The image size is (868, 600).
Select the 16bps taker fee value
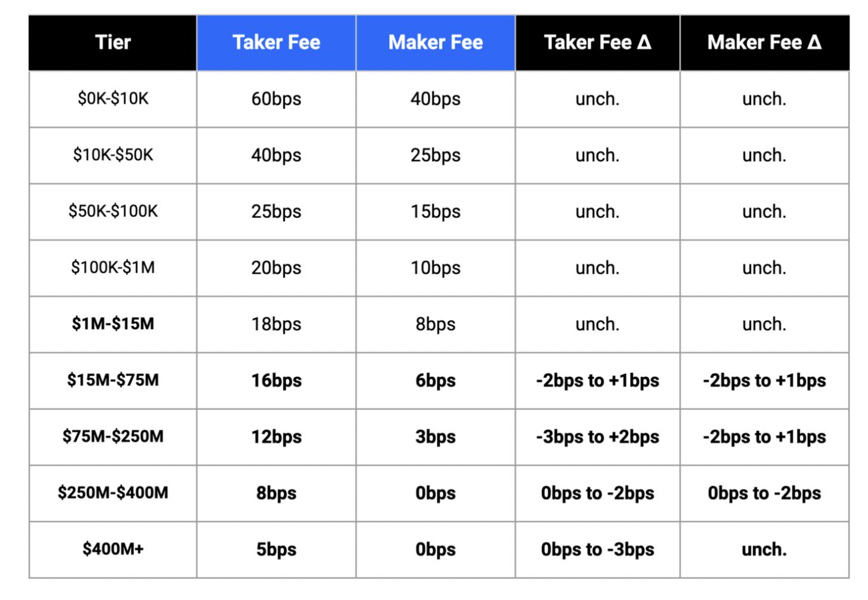tap(276, 381)
